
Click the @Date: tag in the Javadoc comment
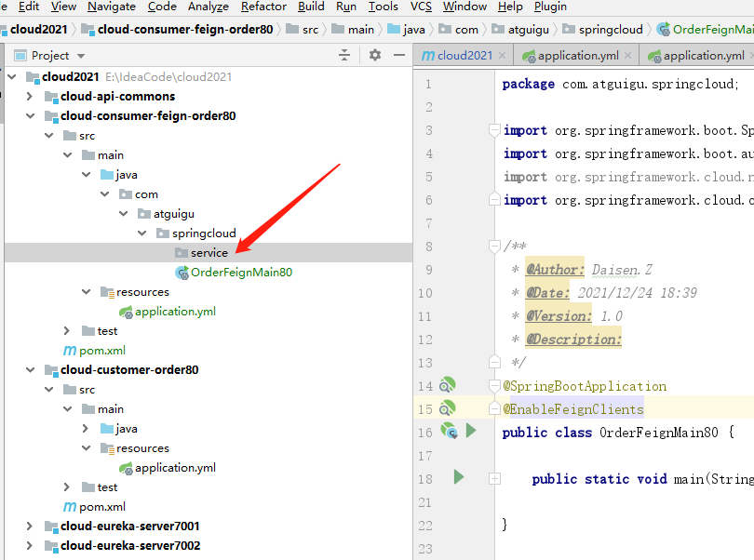click(x=547, y=293)
